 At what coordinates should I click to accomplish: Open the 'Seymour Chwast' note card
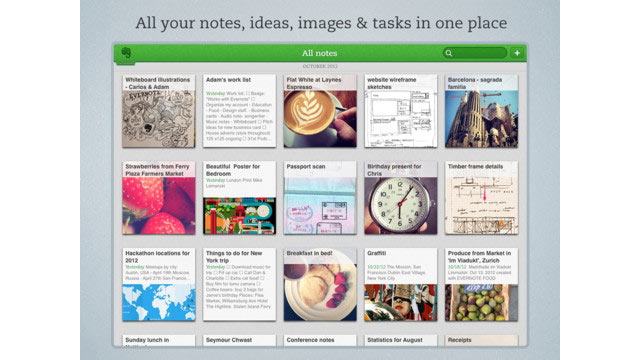click(x=239, y=340)
